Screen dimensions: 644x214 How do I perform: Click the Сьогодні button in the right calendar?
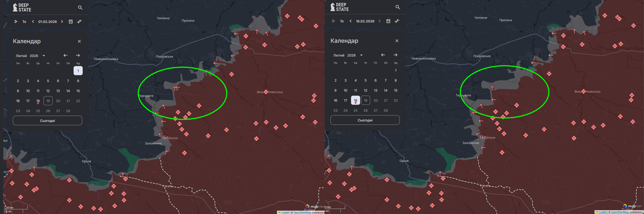point(365,120)
